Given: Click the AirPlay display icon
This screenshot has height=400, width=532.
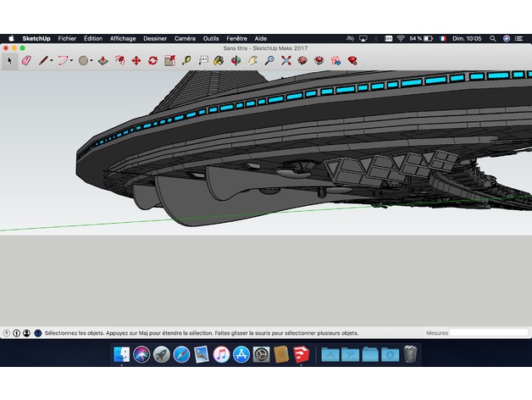Looking at the screenshot, I should [363, 38].
